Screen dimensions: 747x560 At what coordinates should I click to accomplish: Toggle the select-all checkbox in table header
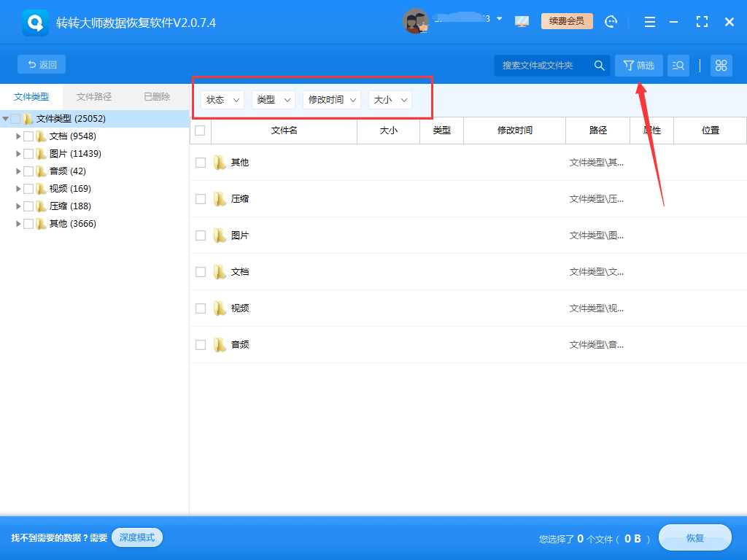201,130
